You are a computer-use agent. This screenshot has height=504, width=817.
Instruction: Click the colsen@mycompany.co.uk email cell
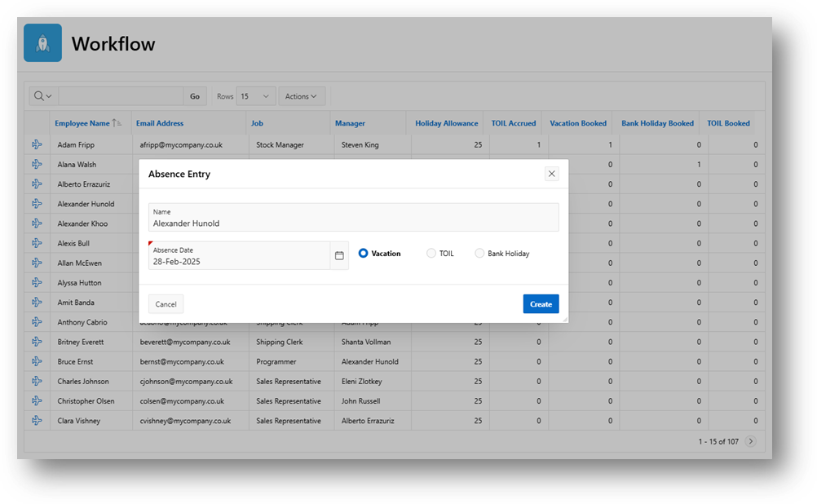pyautogui.click(x=182, y=401)
